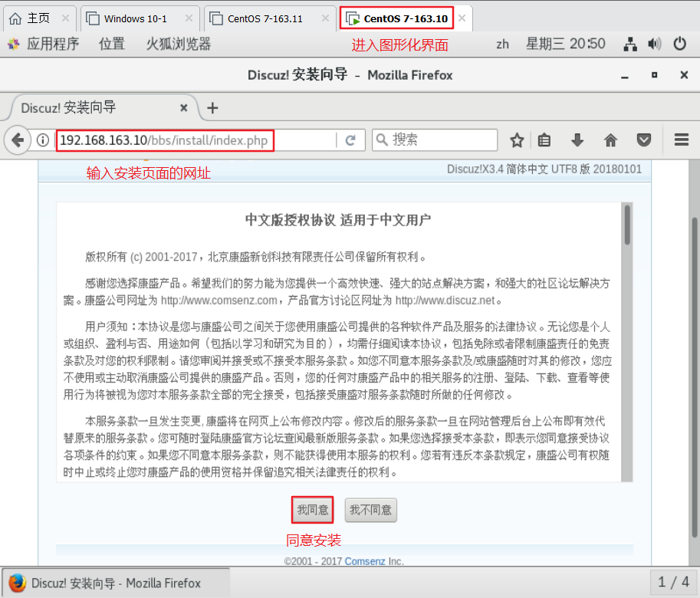Click the text http://www.comsenz.com in agreement

(x=219, y=301)
